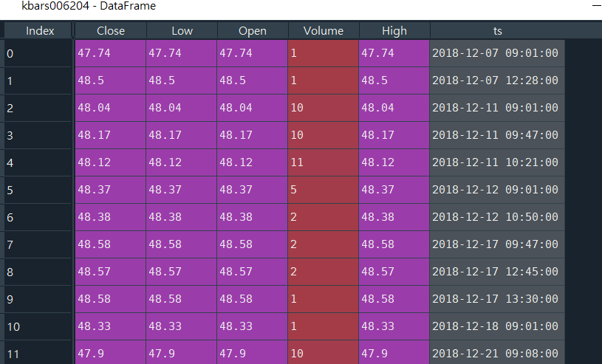
Task: Select Open cell 48.57 in row 8
Action: point(252,272)
